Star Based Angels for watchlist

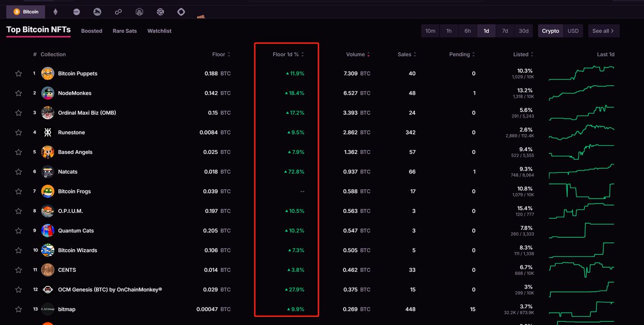[x=19, y=152]
